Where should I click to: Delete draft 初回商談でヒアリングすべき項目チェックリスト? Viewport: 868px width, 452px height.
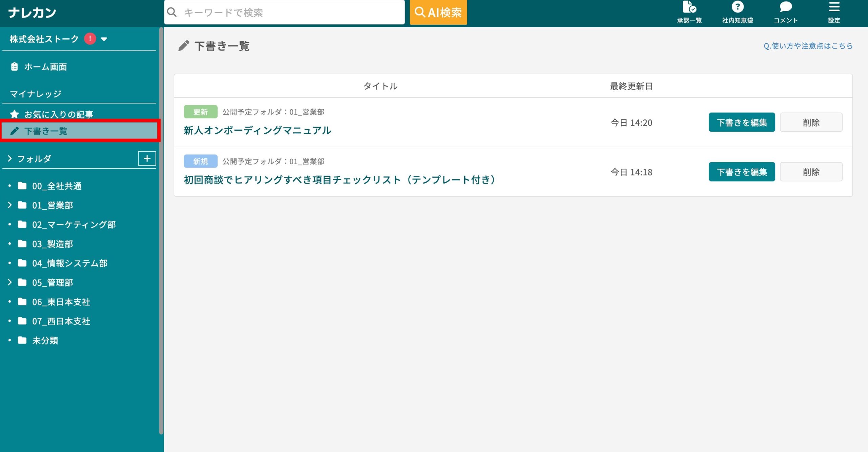pyautogui.click(x=811, y=172)
